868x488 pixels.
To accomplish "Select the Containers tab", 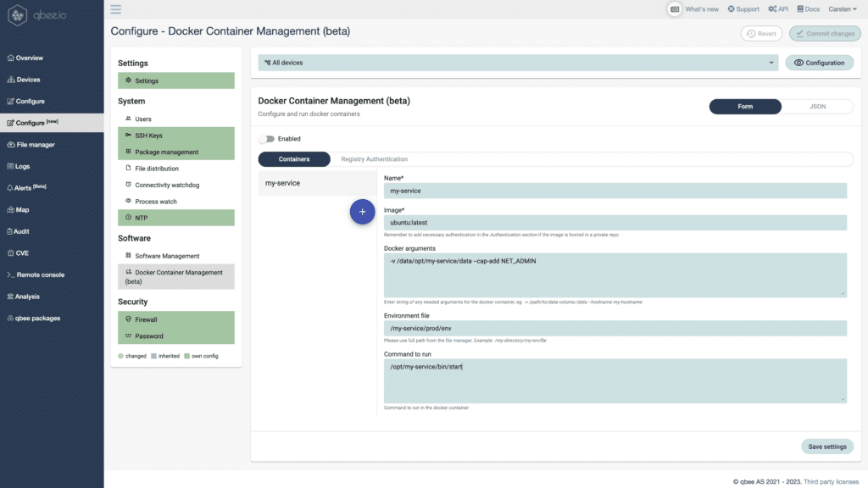I will pyautogui.click(x=294, y=159).
